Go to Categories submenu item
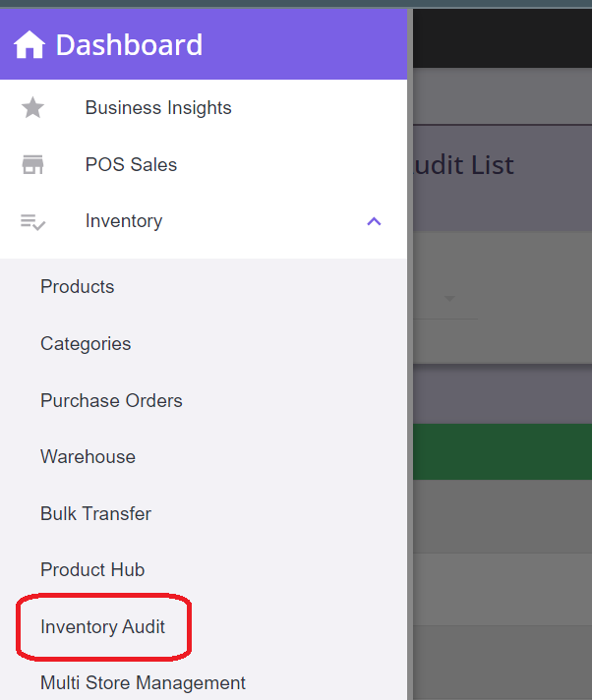This screenshot has width=592, height=700. pos(86,344)
